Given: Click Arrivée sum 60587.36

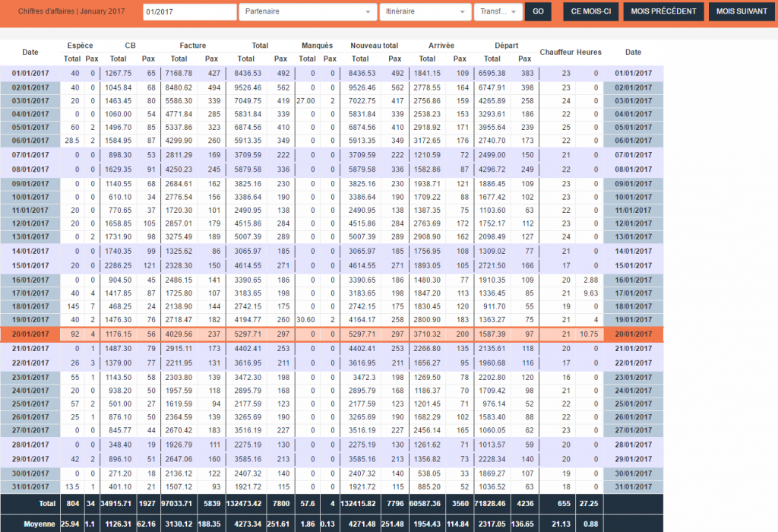Looking at the screenshot, I should tap(425, 503).
